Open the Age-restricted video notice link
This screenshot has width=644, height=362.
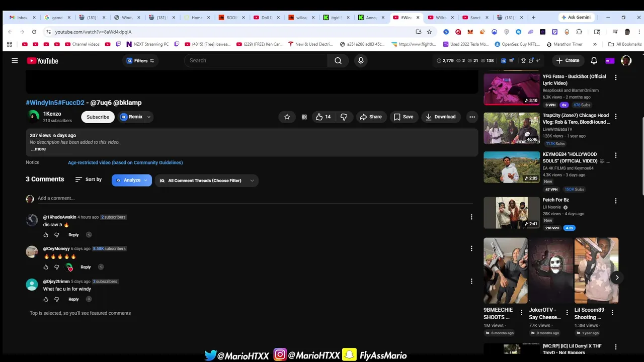click(x=125, y=162)
